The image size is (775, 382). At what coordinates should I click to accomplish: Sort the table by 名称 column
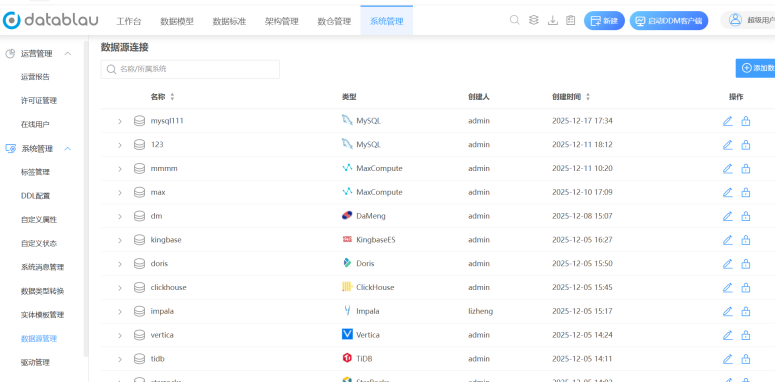click(x=172, y=97)
